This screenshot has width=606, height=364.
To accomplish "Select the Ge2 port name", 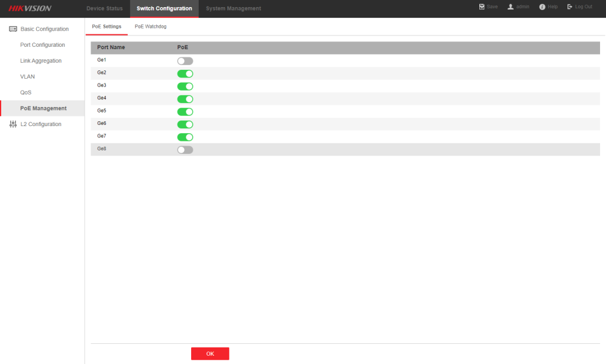I will 102,73.
